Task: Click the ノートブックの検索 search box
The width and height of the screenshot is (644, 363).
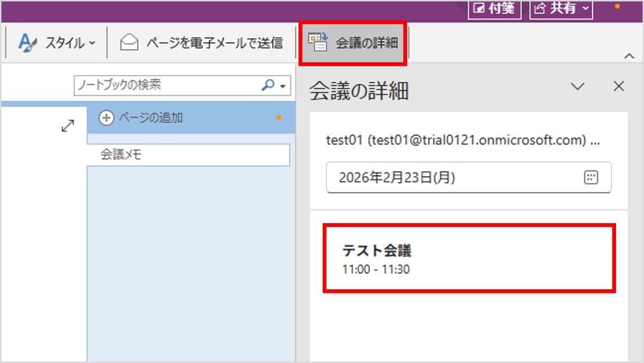Action: coord(166,85)
